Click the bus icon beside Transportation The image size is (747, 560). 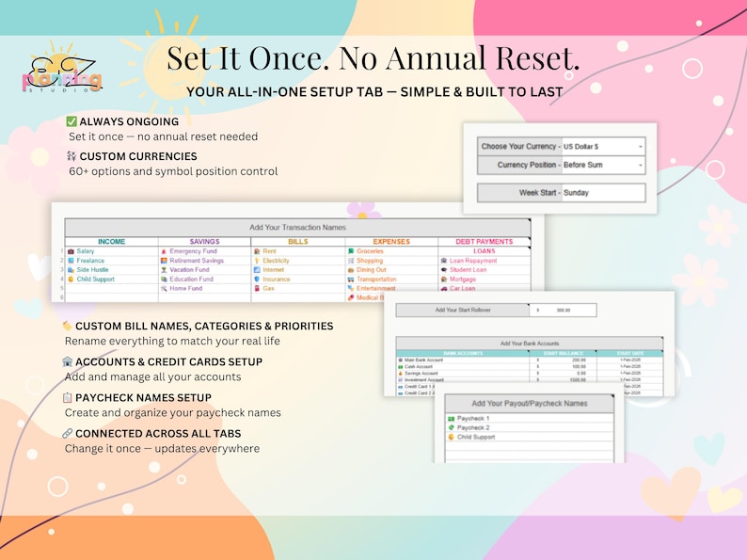(x=351, y=280)
